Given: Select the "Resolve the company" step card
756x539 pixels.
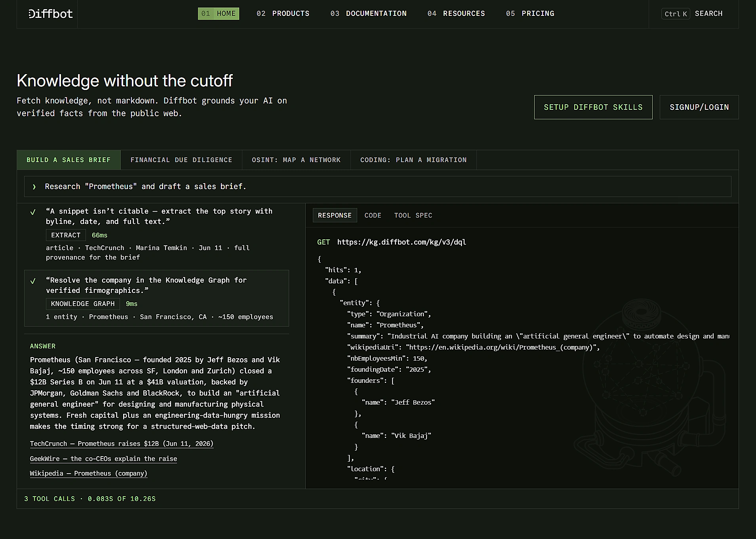Looking at the screenshot, I should 156,298.
